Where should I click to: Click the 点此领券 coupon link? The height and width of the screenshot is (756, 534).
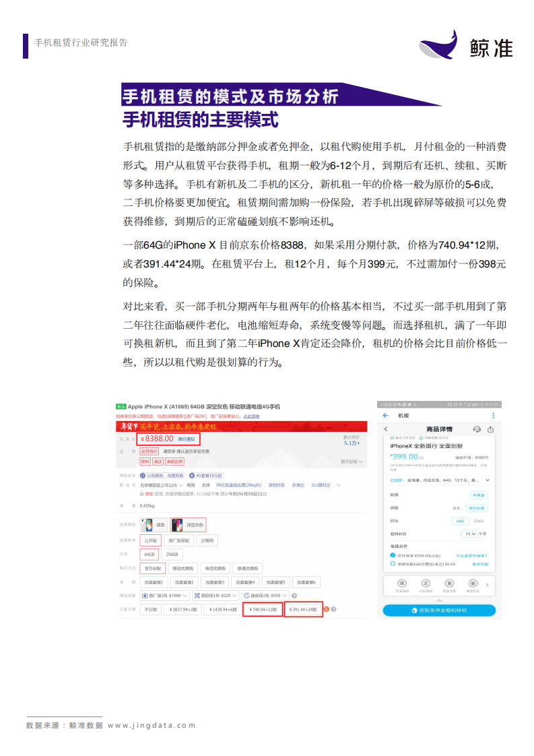[x=251, y=416]
